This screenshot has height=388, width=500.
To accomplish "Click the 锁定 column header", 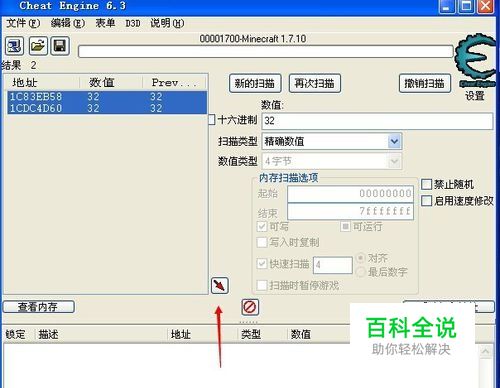I will [17, 334].
